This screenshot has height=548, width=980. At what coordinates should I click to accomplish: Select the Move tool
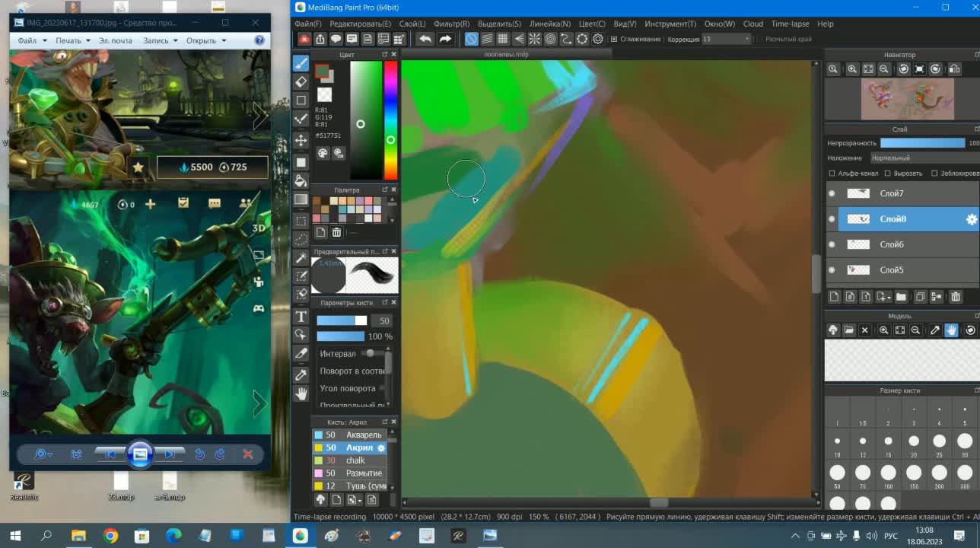click(x=301, y=140)
